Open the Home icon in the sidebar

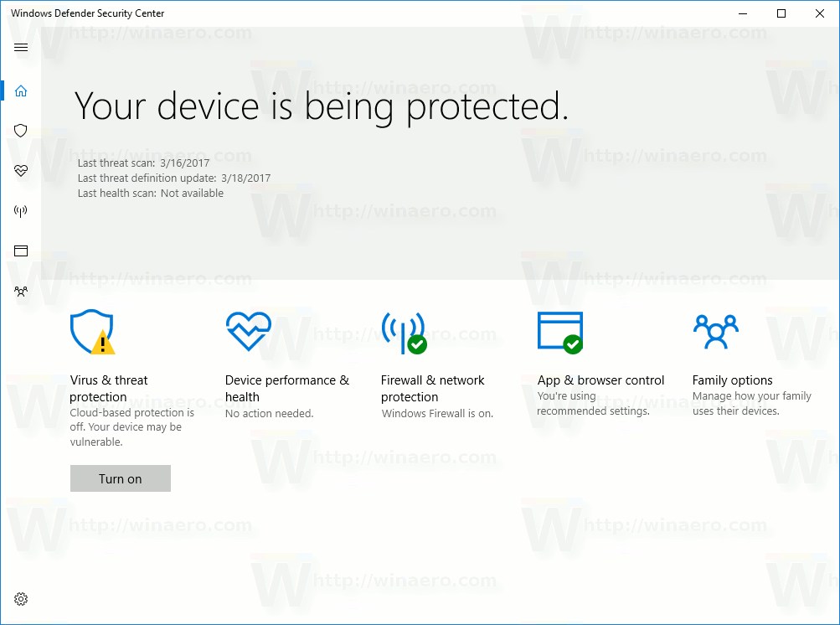(x=21, y=90)
